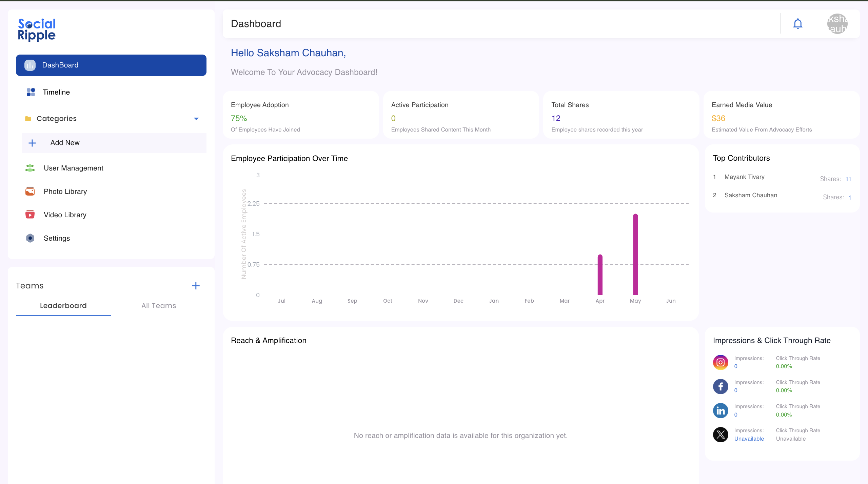Select contributor Saksham Chauhan
The width and height of the screenshot is (868, 484).
(751, 195)
